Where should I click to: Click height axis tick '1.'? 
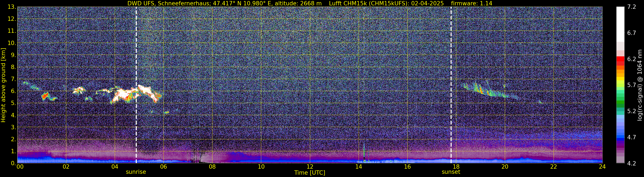point(13,151)
